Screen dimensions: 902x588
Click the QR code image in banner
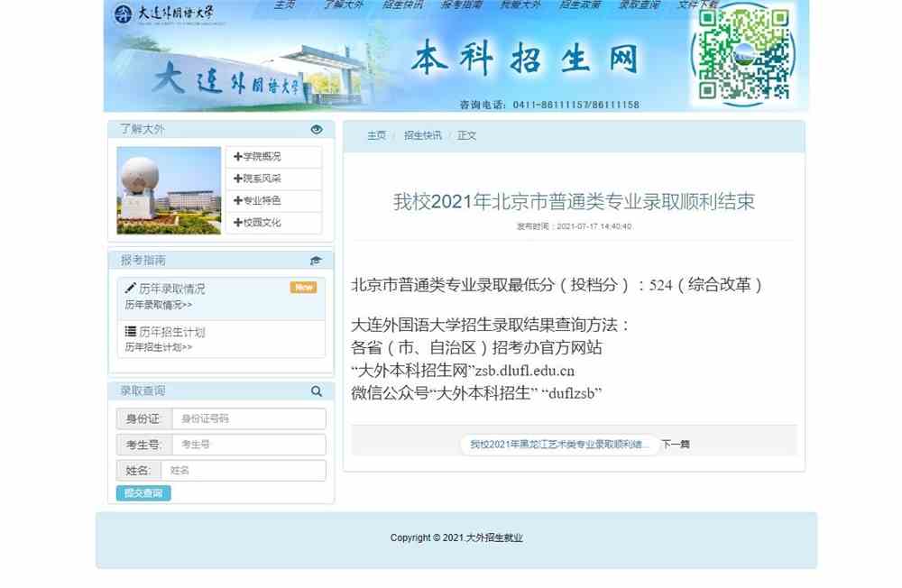[743, 55]
